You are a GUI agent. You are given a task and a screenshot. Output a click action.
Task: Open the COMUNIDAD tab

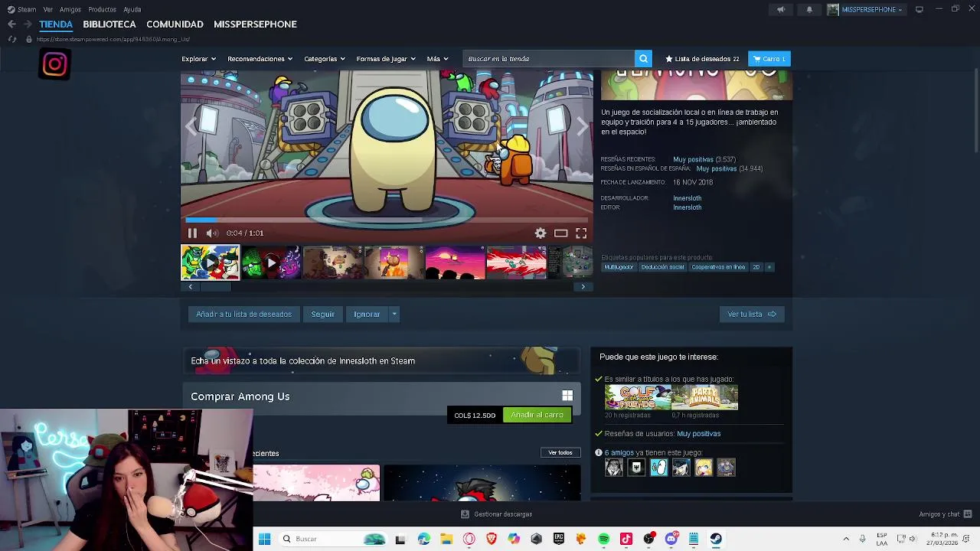(175, 24)
